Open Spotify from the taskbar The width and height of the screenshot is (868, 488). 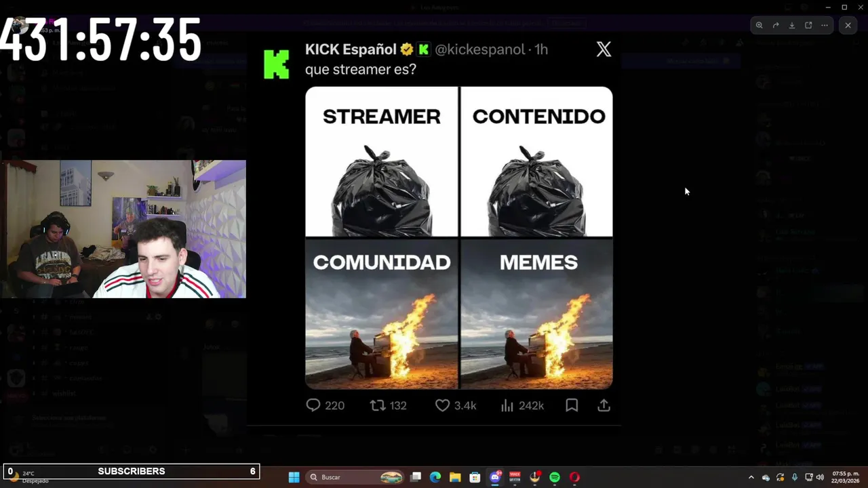click(555, 477)
